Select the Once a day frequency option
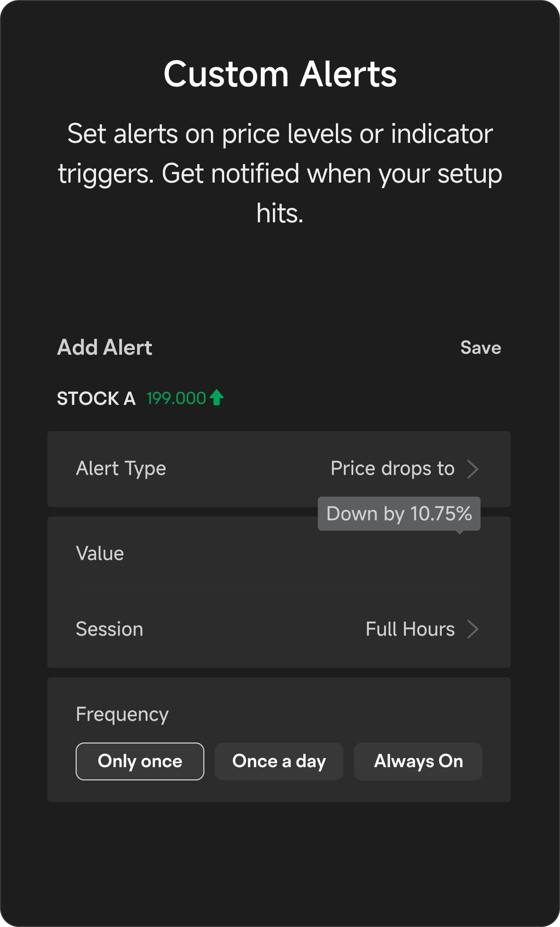 coord(279,761)
